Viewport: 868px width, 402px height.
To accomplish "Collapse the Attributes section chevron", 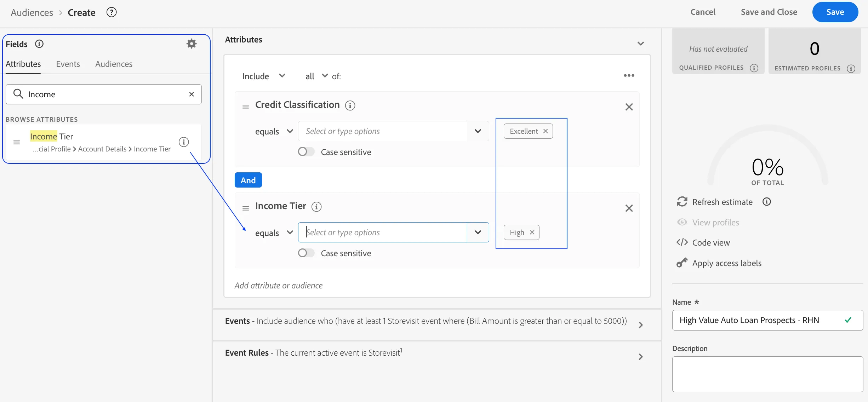I will 641,44.
